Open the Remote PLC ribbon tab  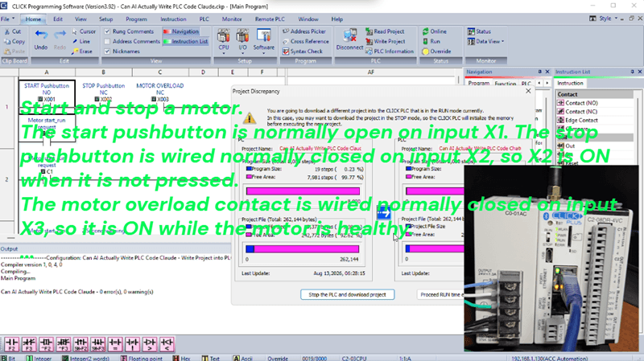click(270, 19)
